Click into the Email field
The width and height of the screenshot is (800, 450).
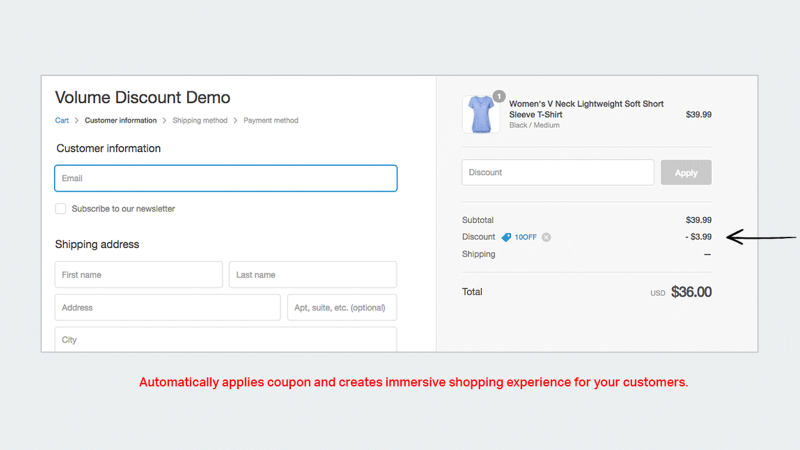pyautogui.click(x=226, y=178)
